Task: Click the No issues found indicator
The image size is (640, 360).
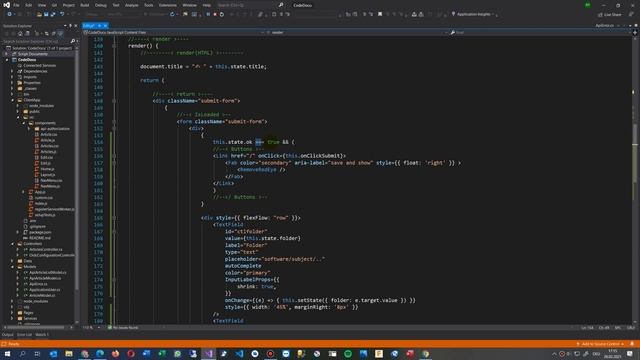Action: pyautogui.click(x=123, y=328)
